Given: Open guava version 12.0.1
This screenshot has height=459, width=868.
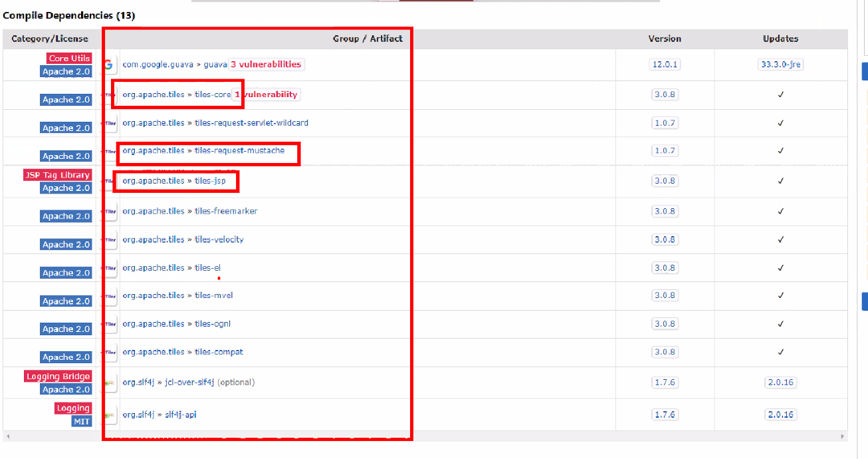Looking at the screenshot, I should click(x=665, y=65).
